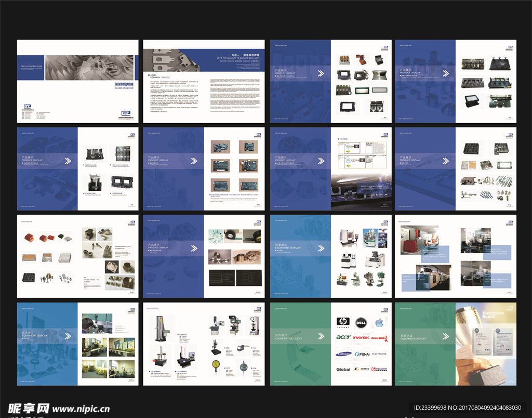Choose the Samsung oval logo
Image resolution: width=532 pixels, height=418 pixels.
tap(343, 354)
